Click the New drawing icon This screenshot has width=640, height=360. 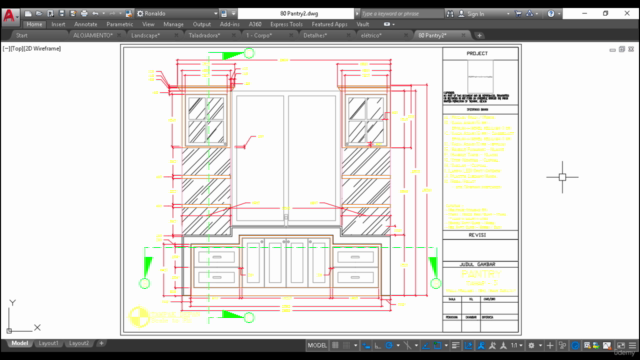tap(28, 13)
